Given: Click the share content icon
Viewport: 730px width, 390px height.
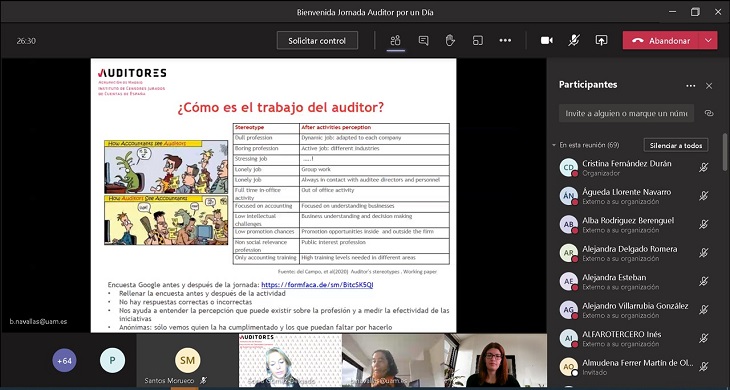Looking at the screenshot, I should [601, 40].
